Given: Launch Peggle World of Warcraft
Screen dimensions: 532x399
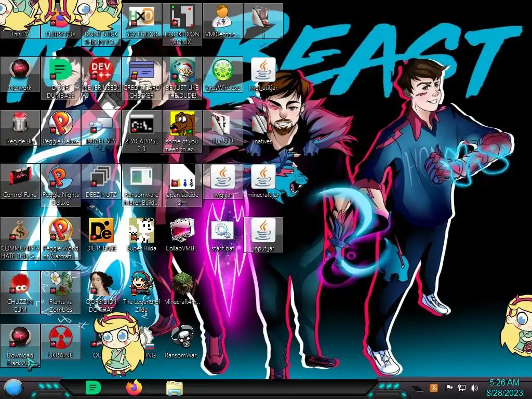Looking at the screenshot, I should click(x=61, y=239).
